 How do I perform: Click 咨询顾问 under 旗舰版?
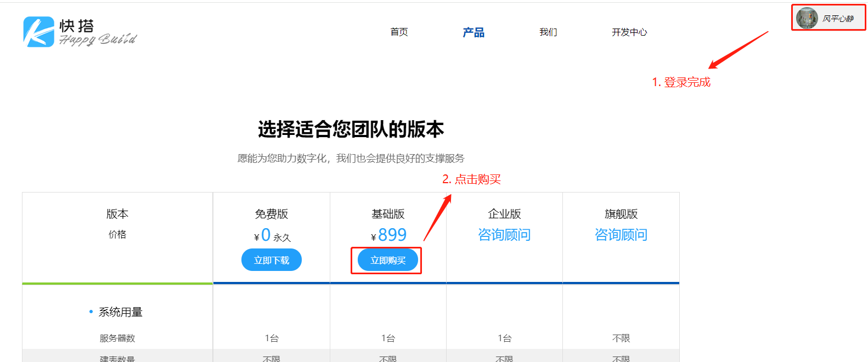pyautogui.click(x=621, y=235)
